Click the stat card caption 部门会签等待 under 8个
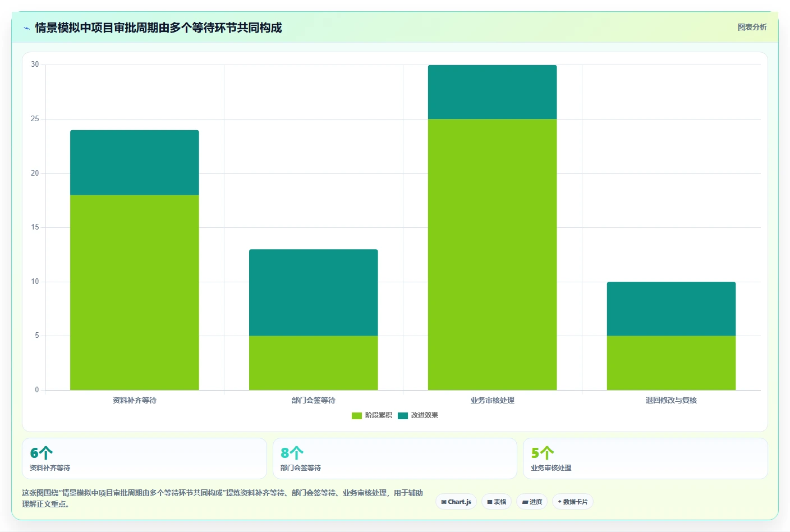This screenshot has width=790, height=532. 301,468
